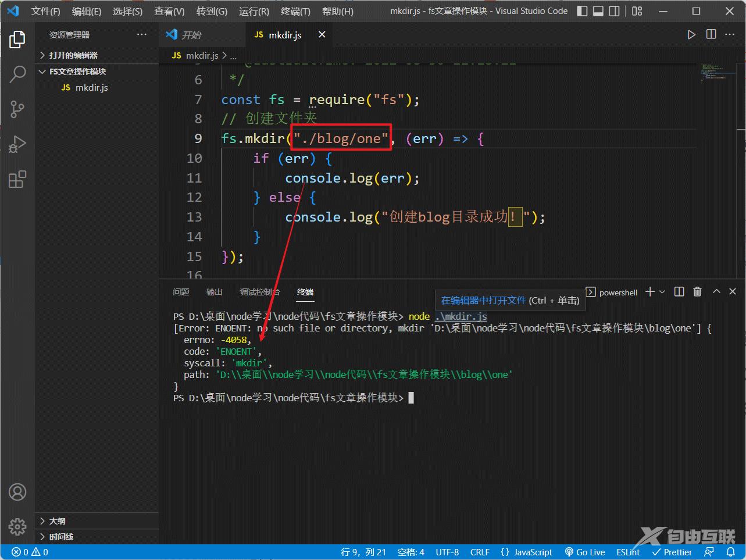Toggle Panel layout icon in title bar
Viewport: 746px width, 560px height.
point(598,11)
